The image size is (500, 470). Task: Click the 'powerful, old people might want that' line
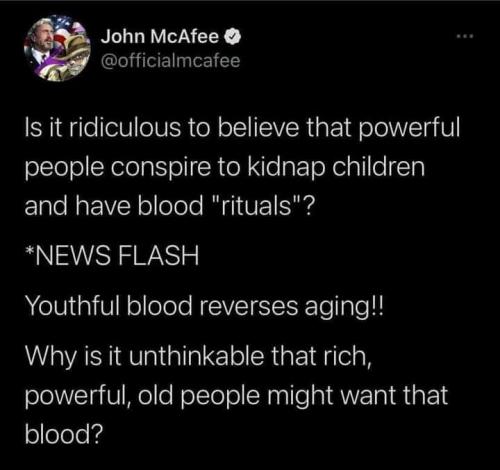[x=236, y=396]
